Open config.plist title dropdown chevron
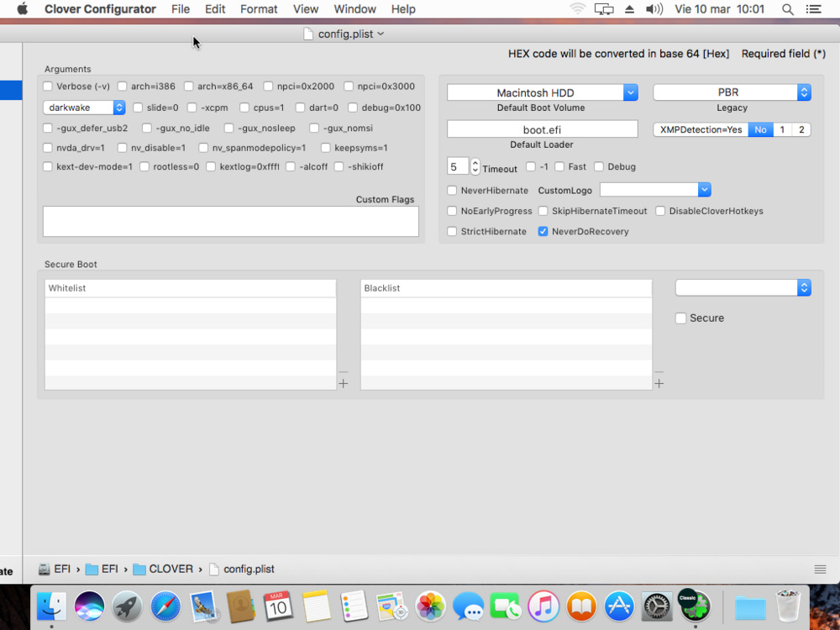 [381, 34]
